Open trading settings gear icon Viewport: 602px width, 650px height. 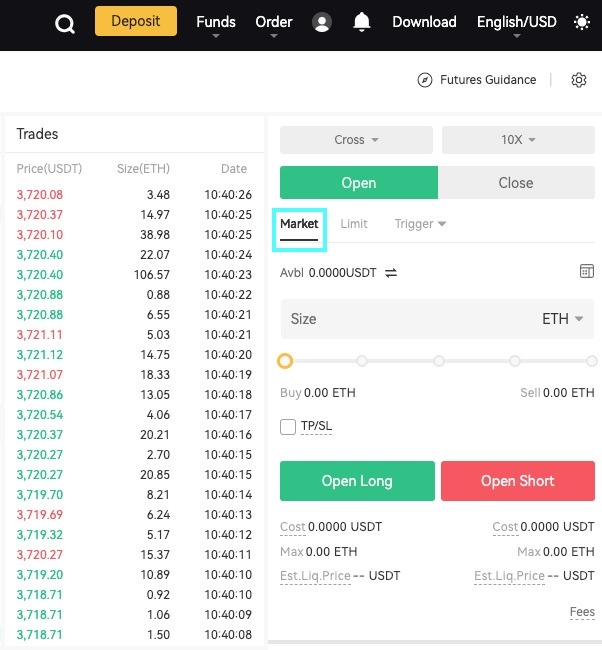(x=579, y=80)
